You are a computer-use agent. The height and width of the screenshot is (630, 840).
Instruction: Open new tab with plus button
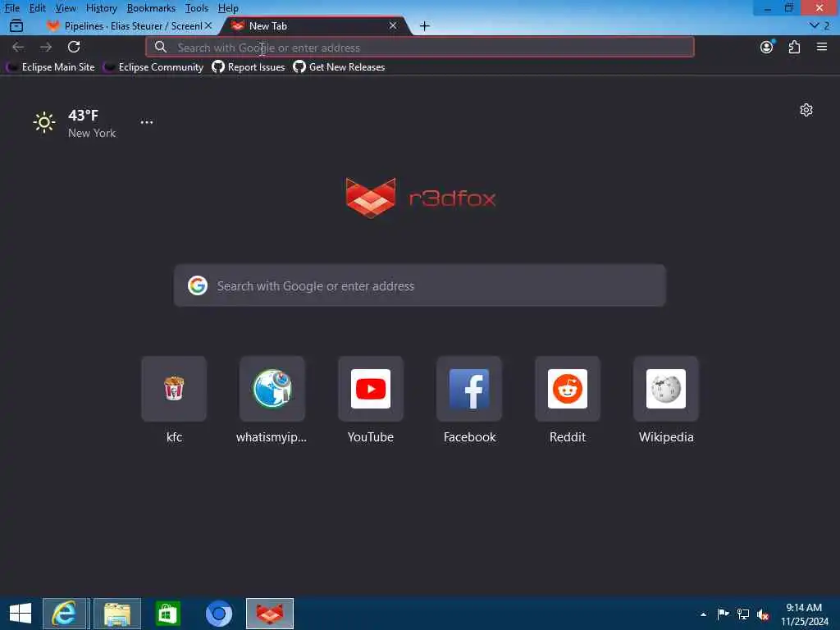point(424,26)
